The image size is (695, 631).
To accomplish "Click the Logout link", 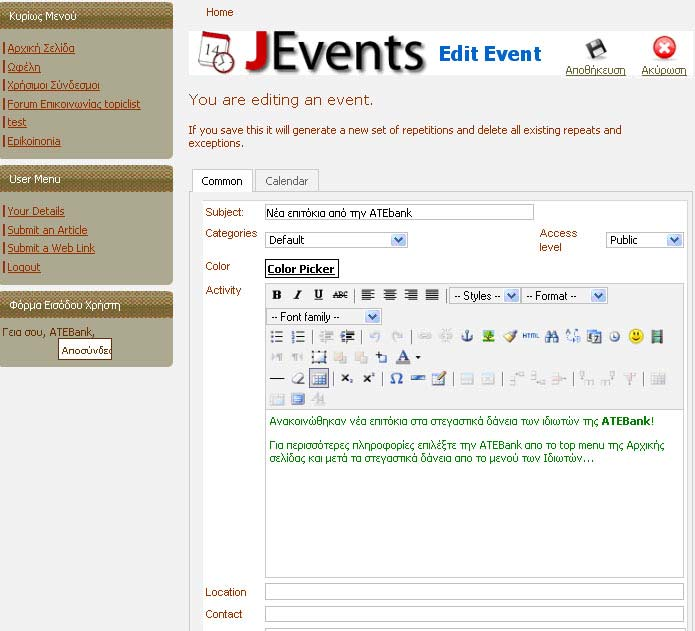I will point(23,267).
